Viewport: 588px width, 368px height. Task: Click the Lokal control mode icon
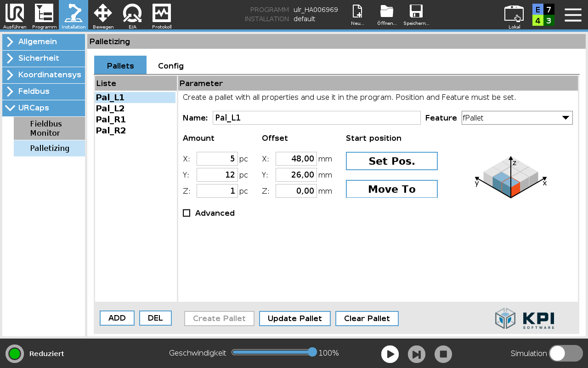pyautogui.click(x=514, y=17)
